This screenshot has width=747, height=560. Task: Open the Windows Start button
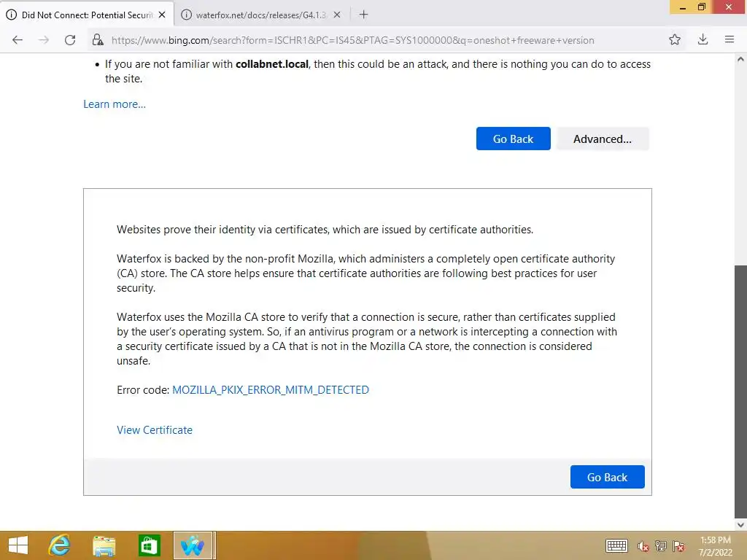click(18, 545)
